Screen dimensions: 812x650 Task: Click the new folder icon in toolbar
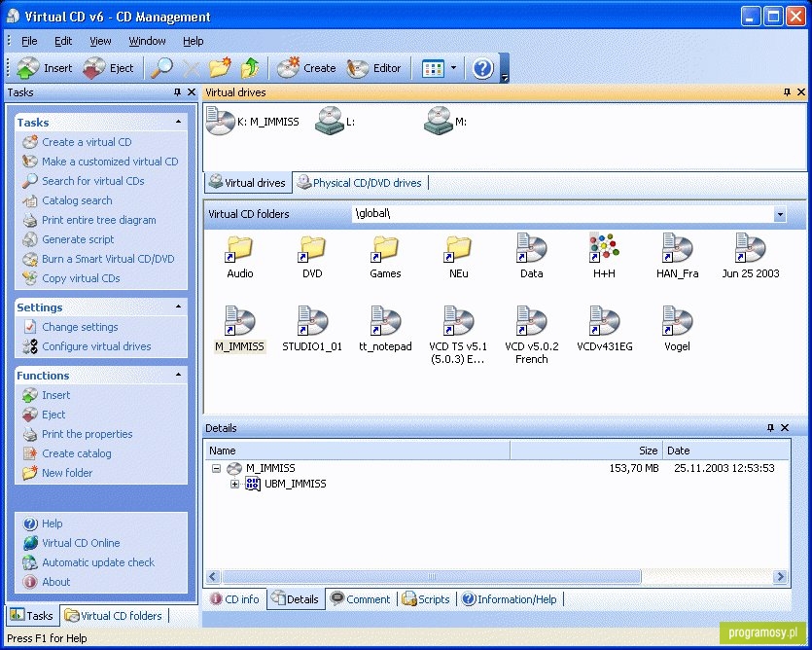point(220,68)
